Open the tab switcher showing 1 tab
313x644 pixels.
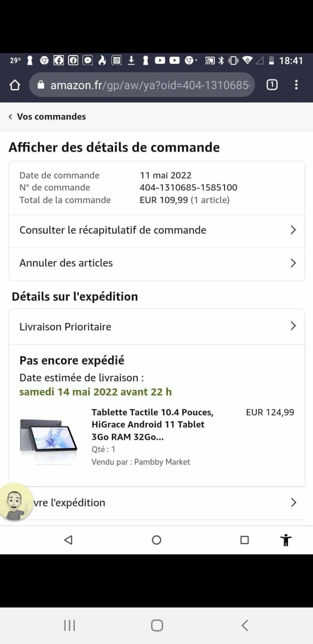click(272, 85)
